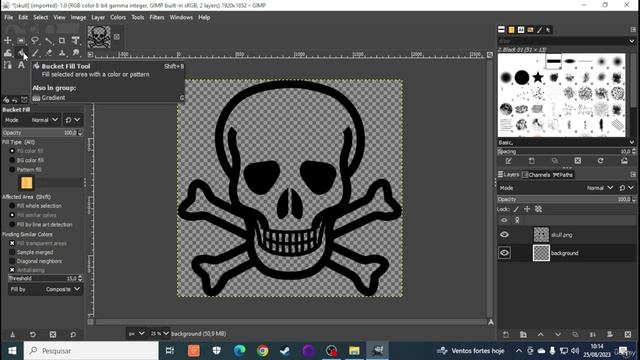Lock layer position and size
Screen dimensions: 640x360
(527, 209)
